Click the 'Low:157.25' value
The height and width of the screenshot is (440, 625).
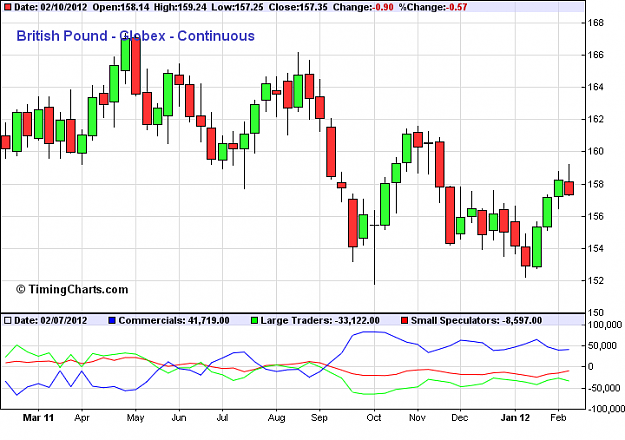pos(237,7)
